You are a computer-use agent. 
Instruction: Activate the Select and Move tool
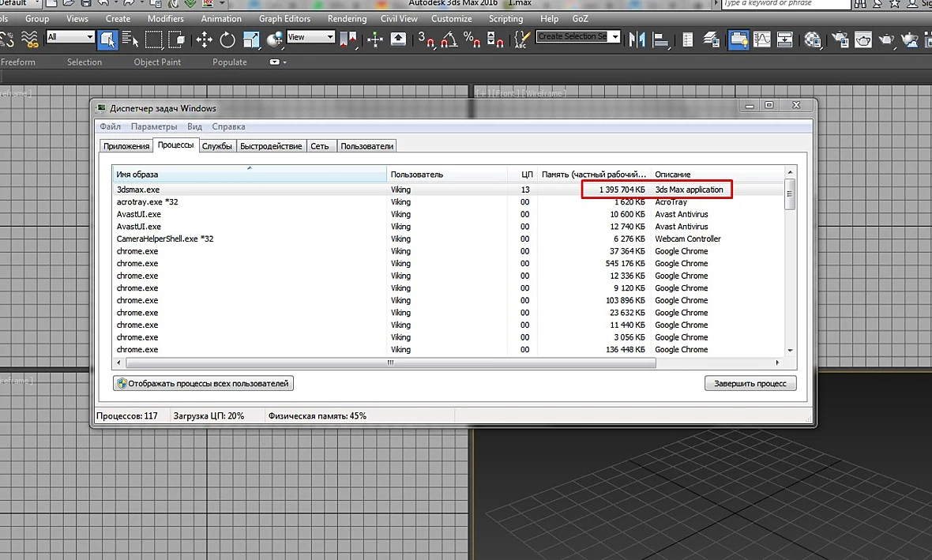click(204, 39)
